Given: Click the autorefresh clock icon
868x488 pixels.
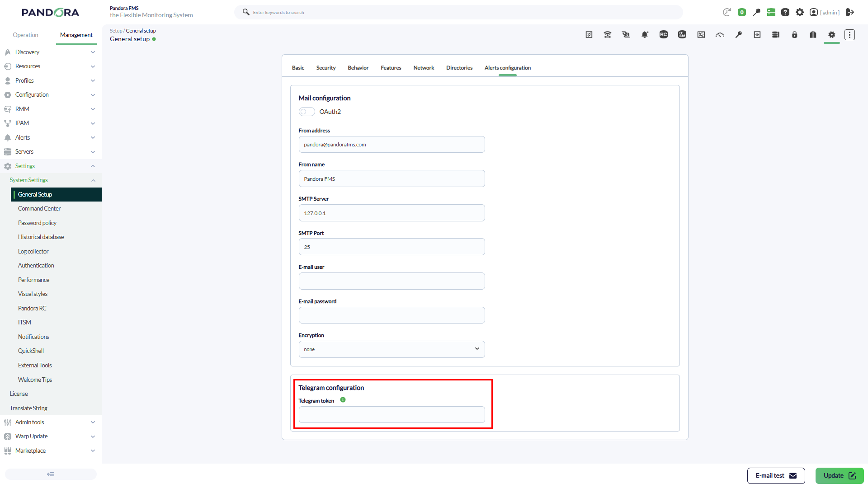Looking at the screenshot, I should [x=726, y=12].
